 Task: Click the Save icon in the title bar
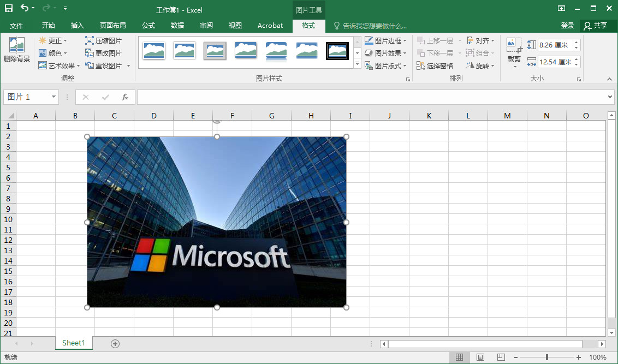(9, 8)
